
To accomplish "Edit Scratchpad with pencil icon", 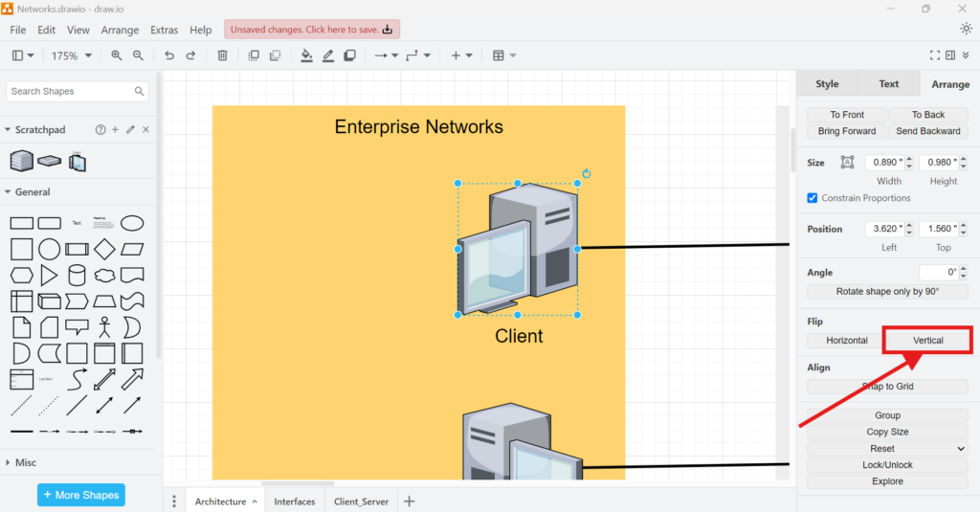I will [130, 129].
